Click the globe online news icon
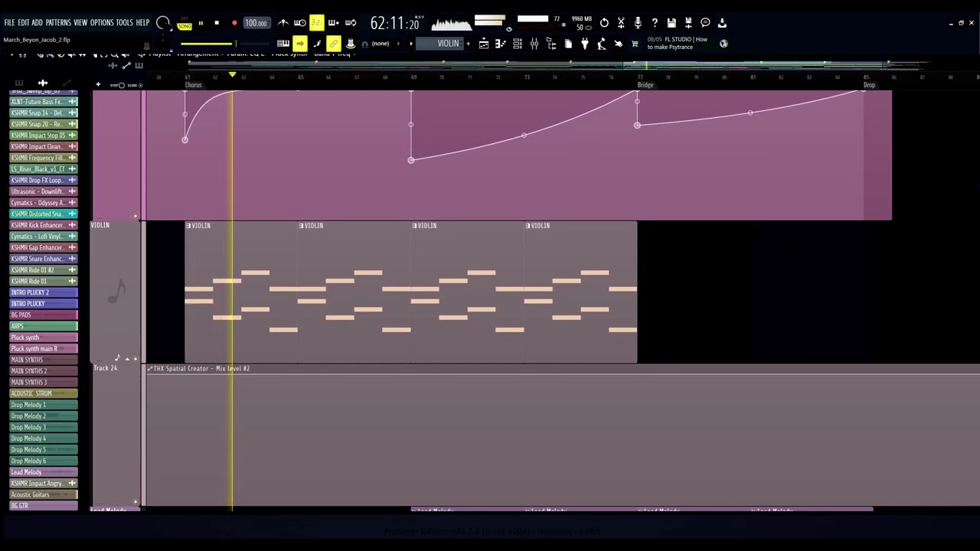This screenshot has width=980, height=551. coord(724,44)
